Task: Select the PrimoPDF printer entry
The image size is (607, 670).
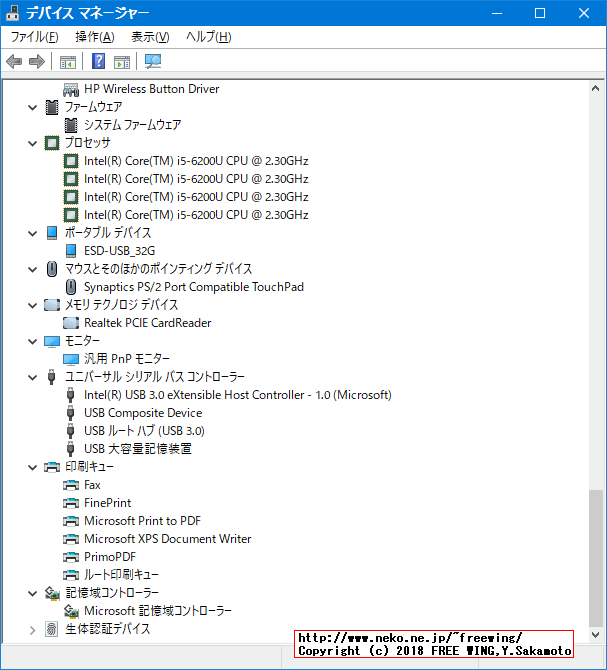Action: coord(110,557)
